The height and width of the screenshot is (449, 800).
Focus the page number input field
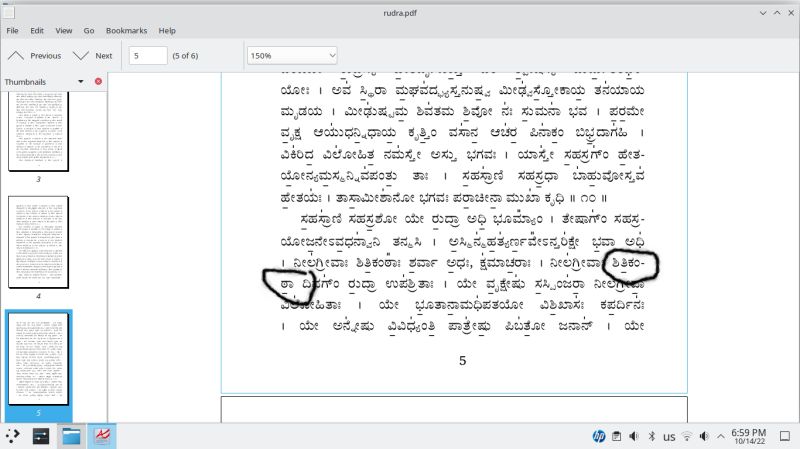coord(148,56)
